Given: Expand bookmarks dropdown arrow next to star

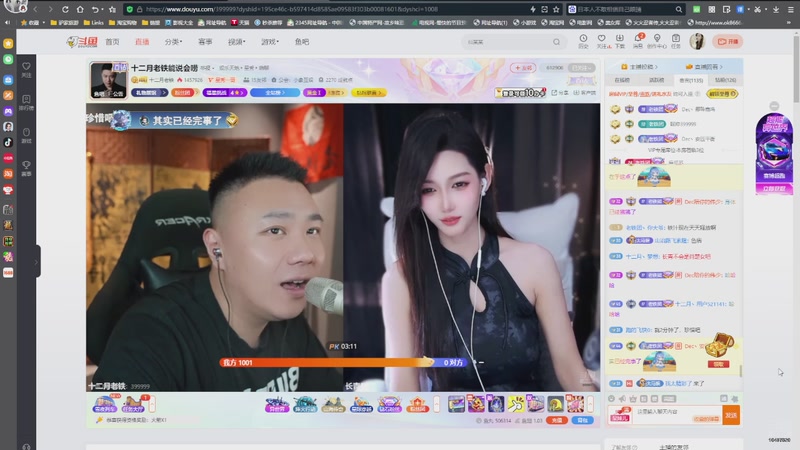Looking at the screenshot, I should (44, 22).
